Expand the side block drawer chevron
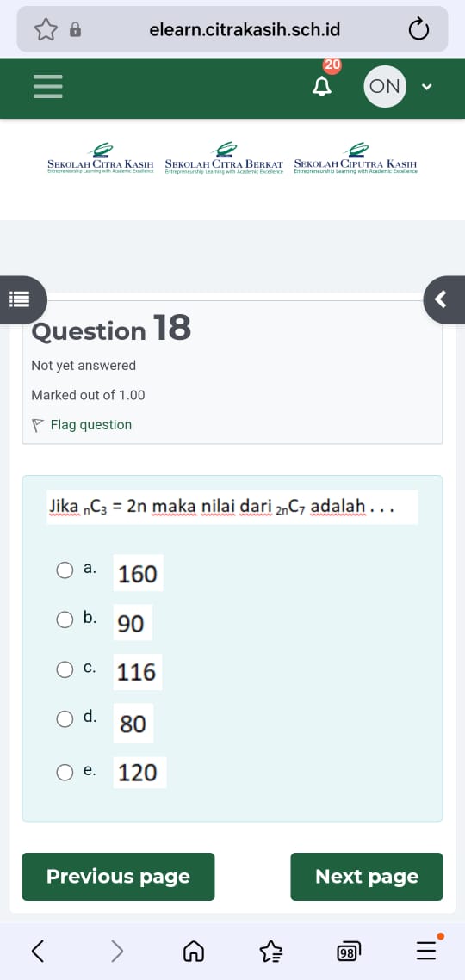The image size is (465, 980). pos(444,300)
